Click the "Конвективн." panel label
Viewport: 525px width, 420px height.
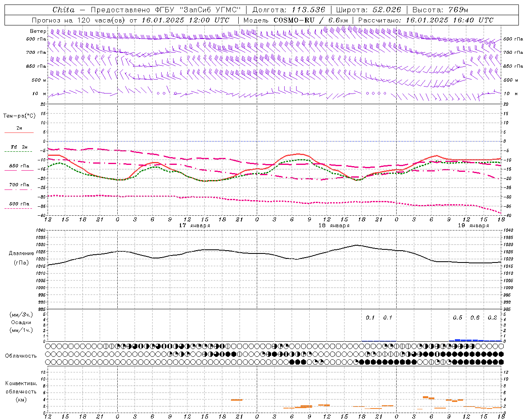pyautogui.click(x=21, y=383)
